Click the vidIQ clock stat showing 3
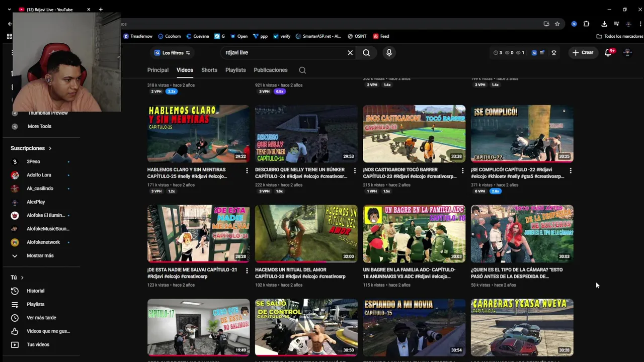The image size is (644, 362). [498, 53]
